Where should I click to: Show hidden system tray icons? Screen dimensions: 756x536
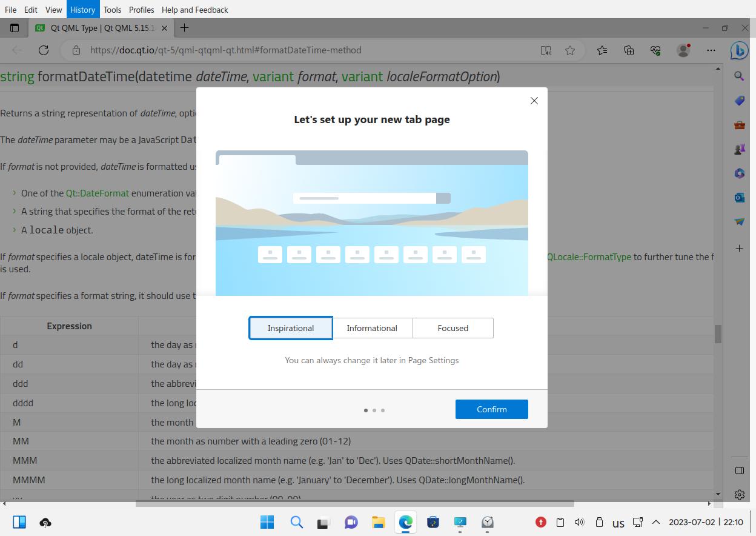655,522
